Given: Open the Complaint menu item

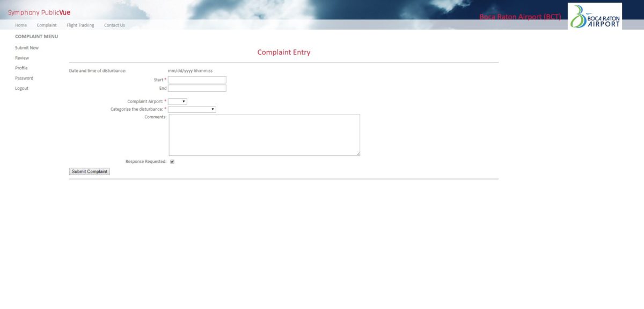Looking at the screenshot, I should [x=47, y=25].
